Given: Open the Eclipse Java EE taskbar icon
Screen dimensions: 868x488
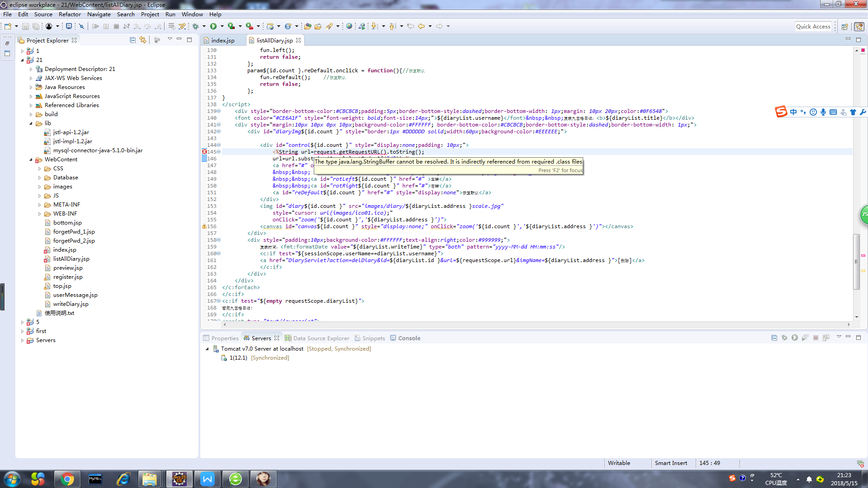Looking at the screenshot, I should pos(179,479).
